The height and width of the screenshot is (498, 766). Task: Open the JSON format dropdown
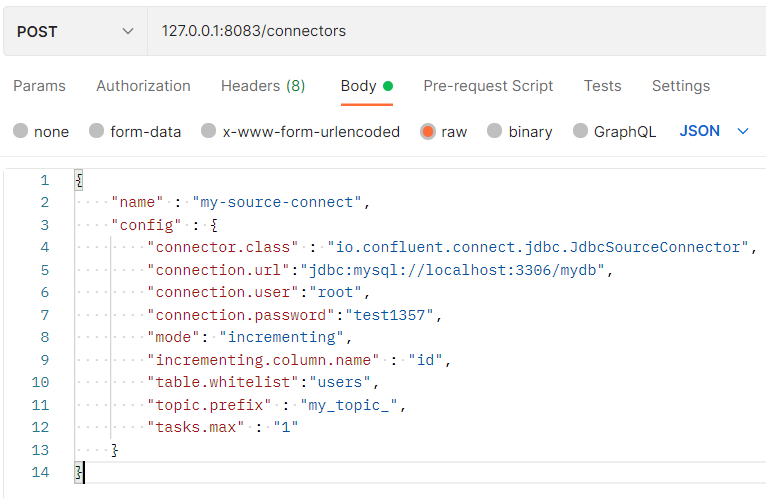pyautogui.click(x=714, y=131)
